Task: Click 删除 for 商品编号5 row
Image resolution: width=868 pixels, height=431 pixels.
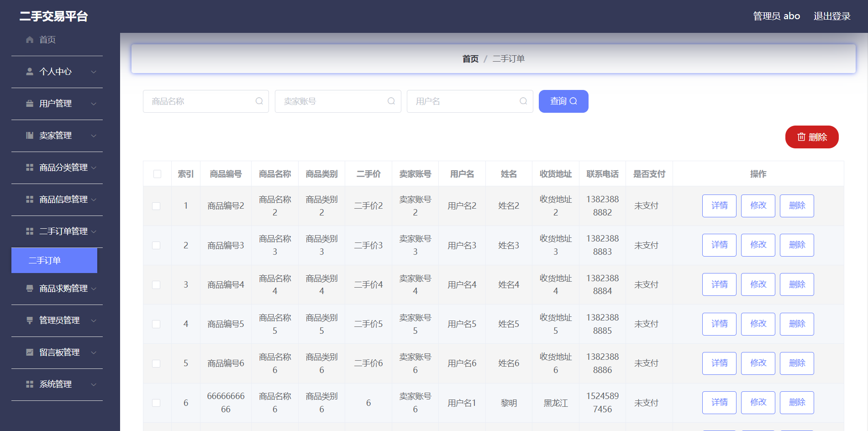Action: 797,324
